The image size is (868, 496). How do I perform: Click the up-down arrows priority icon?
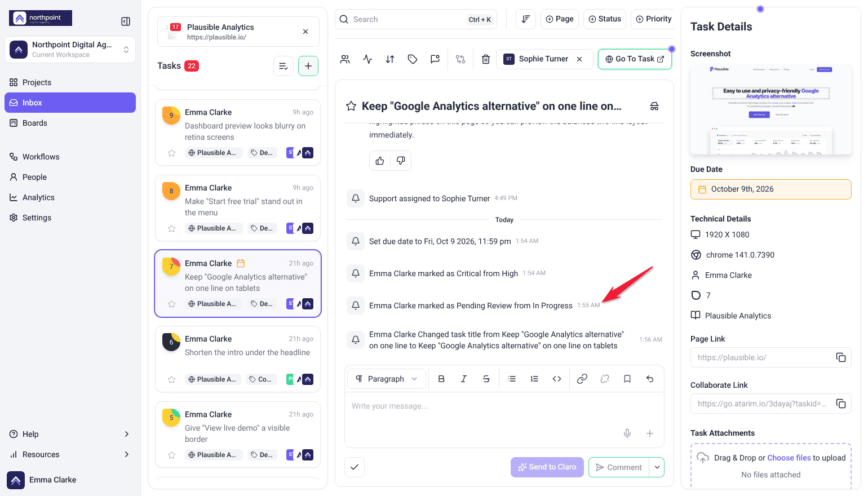pyautogui.click(x=390, y=59)
